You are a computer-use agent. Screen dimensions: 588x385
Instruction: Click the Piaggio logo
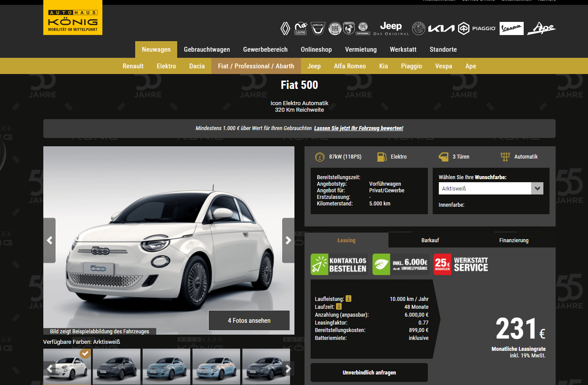point(477,28)
